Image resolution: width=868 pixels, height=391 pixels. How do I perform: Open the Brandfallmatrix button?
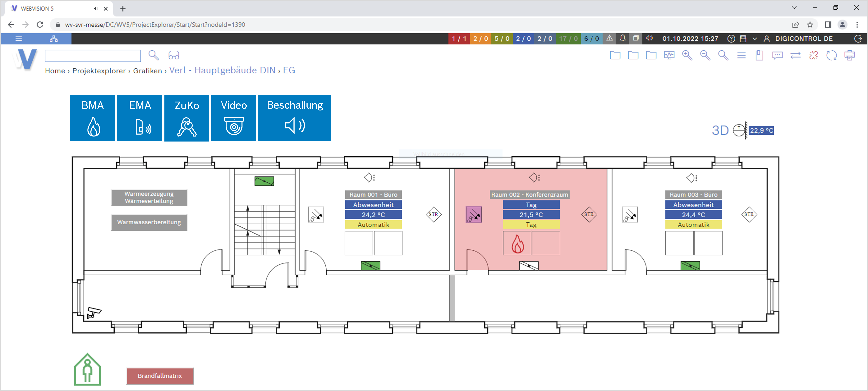[x=160, y=375]
